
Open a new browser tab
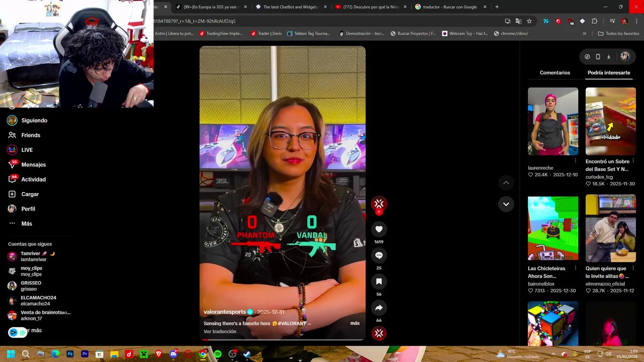(497, 7)
